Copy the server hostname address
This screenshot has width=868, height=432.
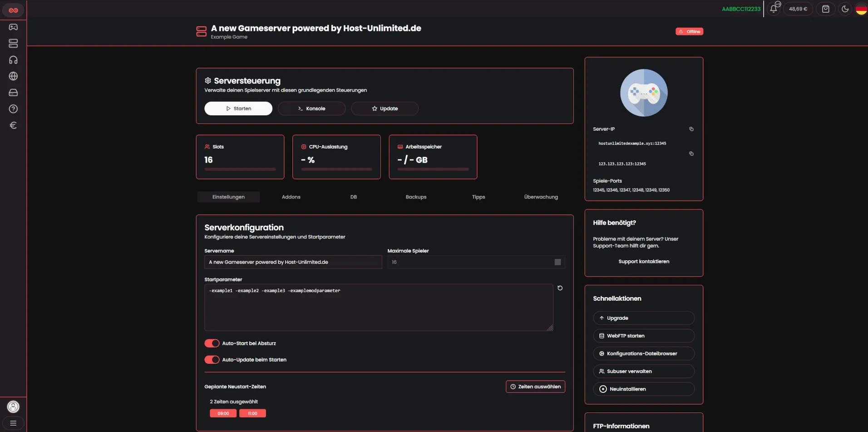(691, 129)
